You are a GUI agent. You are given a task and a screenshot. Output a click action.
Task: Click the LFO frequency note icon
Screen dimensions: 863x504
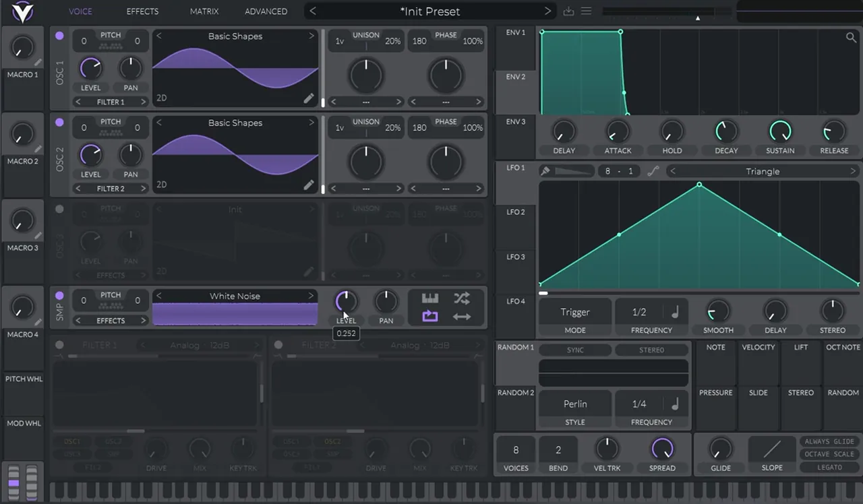coord(675,312)
